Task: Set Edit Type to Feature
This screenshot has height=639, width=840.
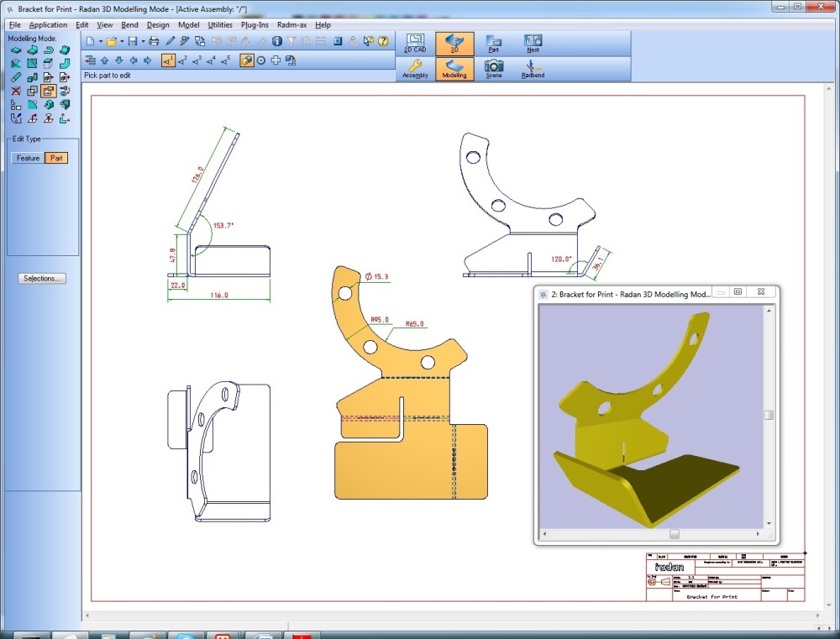Action: coord(28,158)
